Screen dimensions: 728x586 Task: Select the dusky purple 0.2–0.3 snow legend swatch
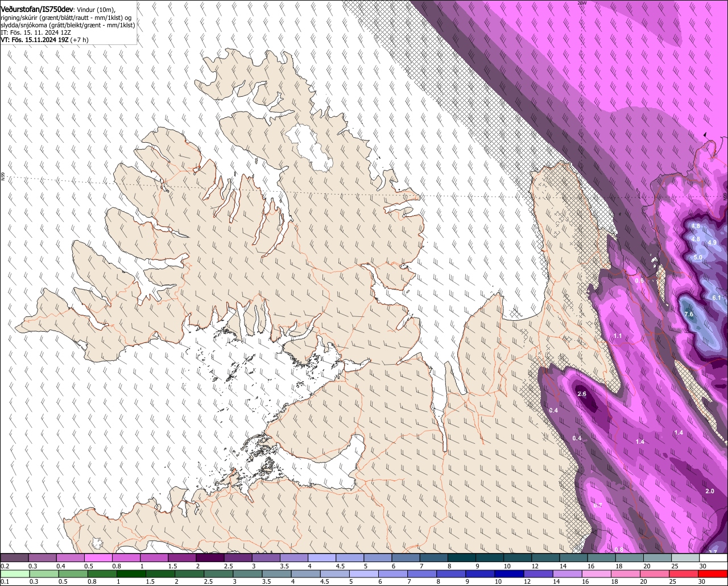click(x=14, y=558)
